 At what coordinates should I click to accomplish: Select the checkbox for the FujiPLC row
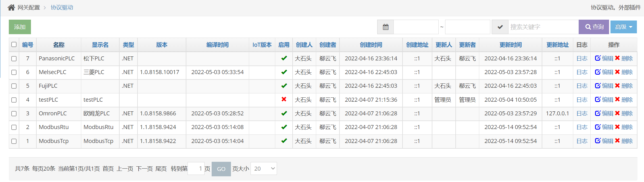tap(14, 86)
